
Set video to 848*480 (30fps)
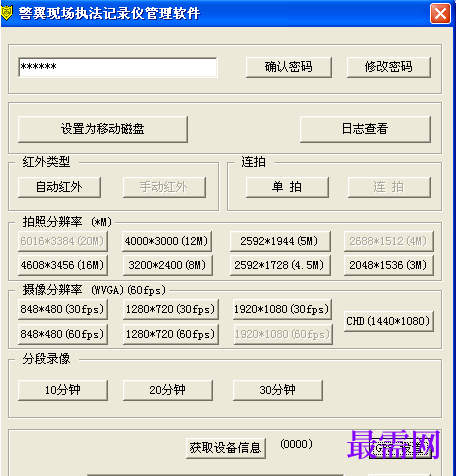(x=63, y=309)
